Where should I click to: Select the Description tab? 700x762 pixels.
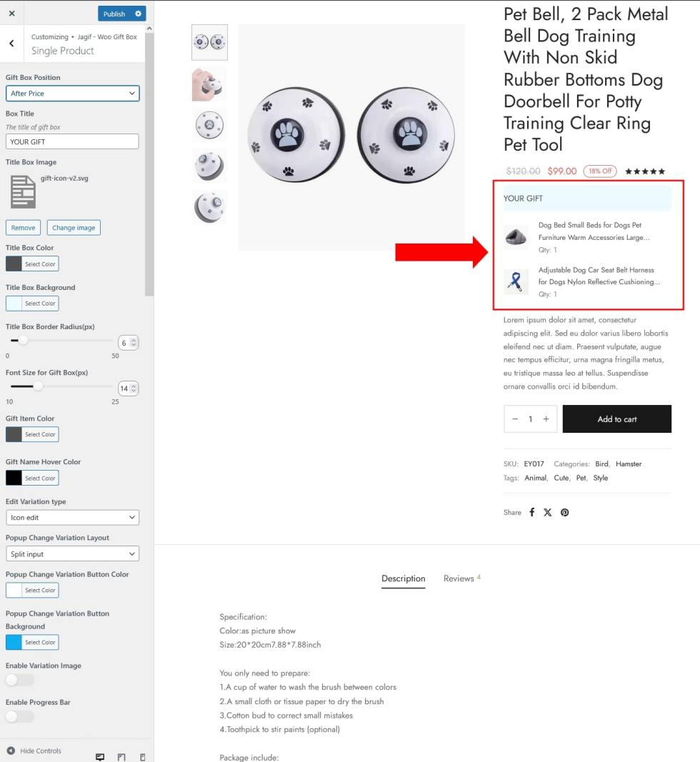[403, 578]
